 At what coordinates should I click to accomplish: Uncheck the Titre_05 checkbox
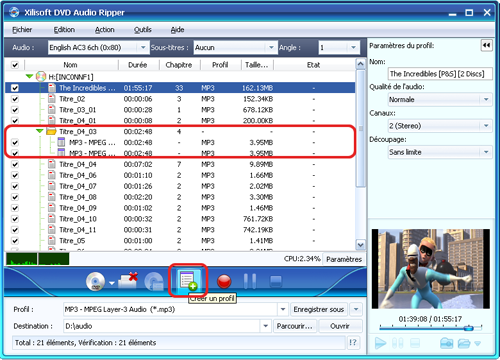click(15, 241)
